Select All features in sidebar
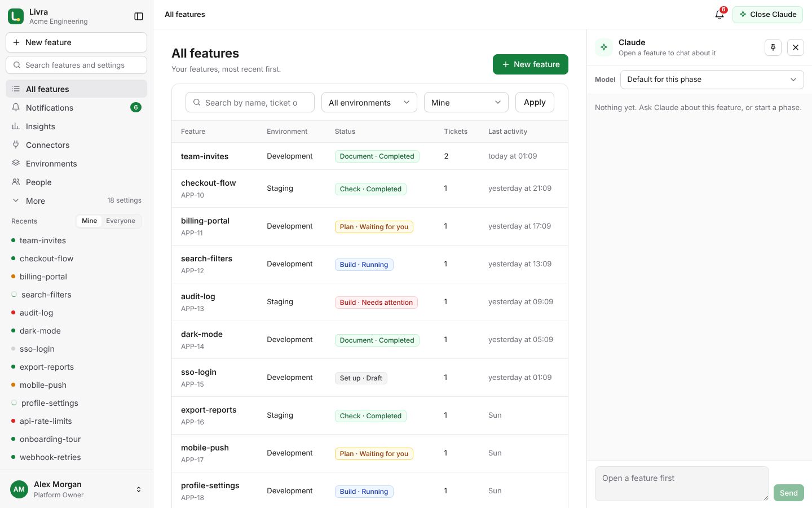The image size is (812, 508). tap(76, 89)
